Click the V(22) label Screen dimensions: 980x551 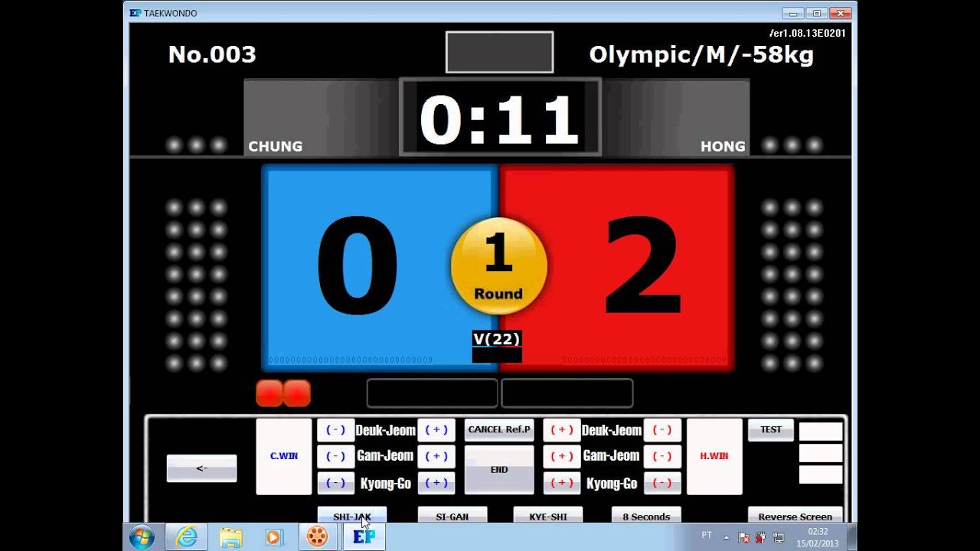497,339
